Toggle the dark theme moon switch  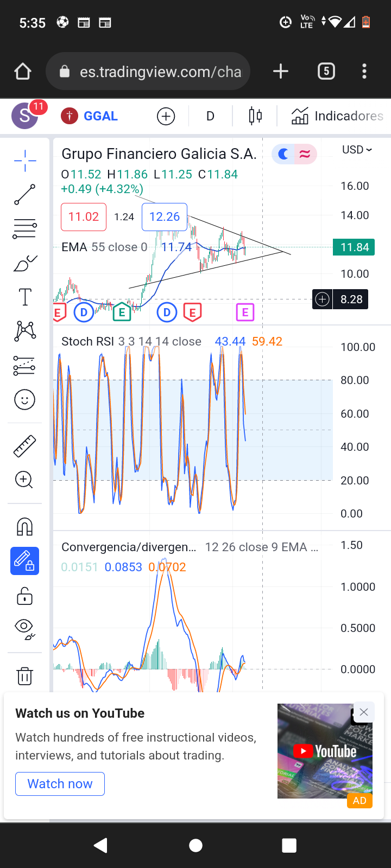click(283, 155)
